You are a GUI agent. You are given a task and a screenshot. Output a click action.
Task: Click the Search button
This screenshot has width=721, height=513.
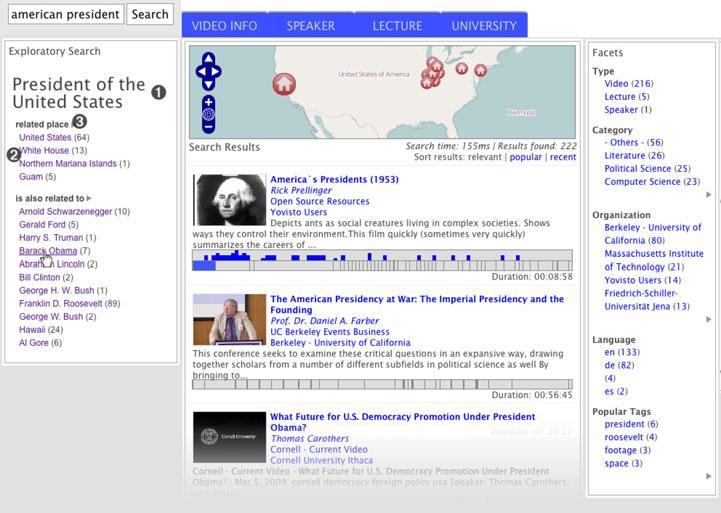pos(150,14)
